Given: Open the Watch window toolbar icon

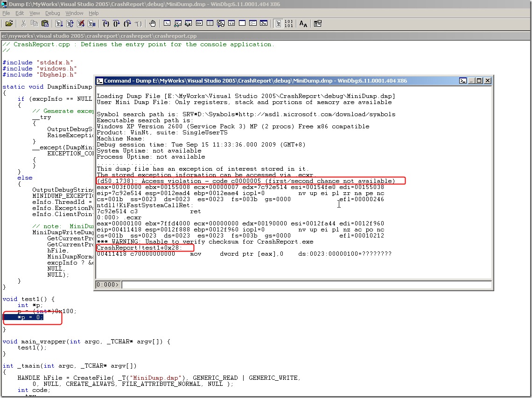Looking at the screenshot, I should pos(177,23).
